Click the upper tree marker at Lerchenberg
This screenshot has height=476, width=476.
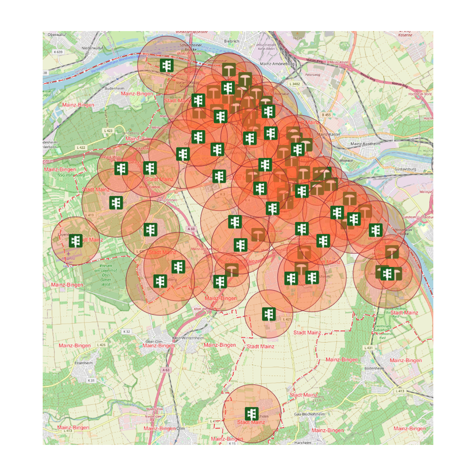[179, 267]
